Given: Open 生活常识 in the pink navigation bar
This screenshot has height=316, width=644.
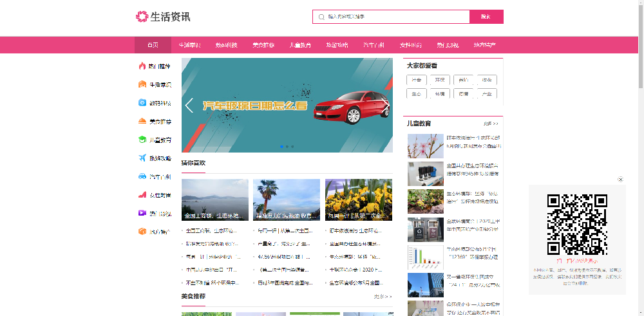Looking at the screenshot, I should tap(190, 45).
